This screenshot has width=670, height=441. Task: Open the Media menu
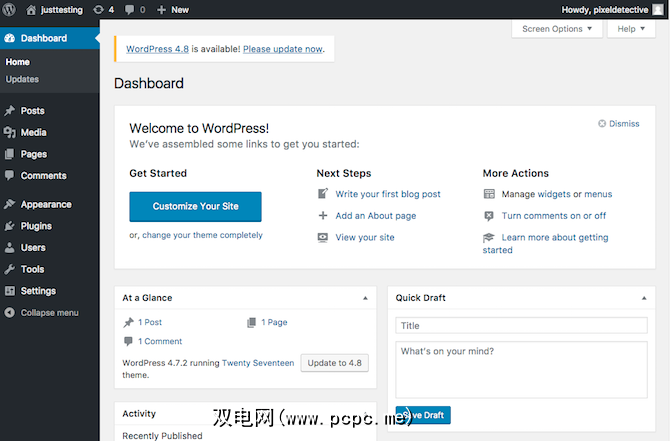point(33,132)
